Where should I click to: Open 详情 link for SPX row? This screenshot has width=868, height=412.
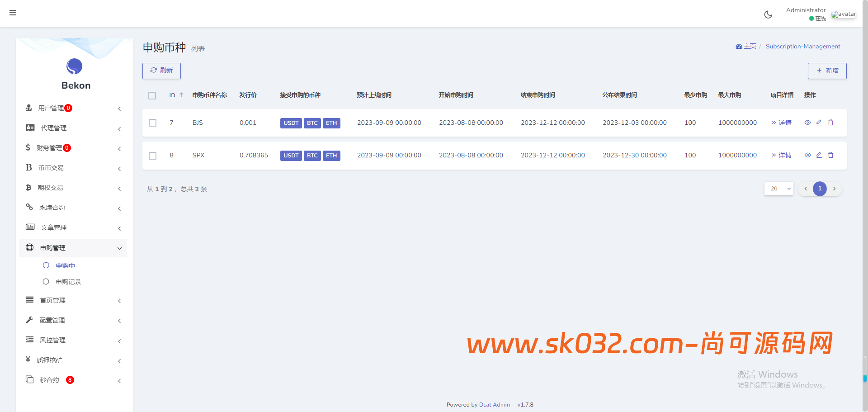[782, 155]
